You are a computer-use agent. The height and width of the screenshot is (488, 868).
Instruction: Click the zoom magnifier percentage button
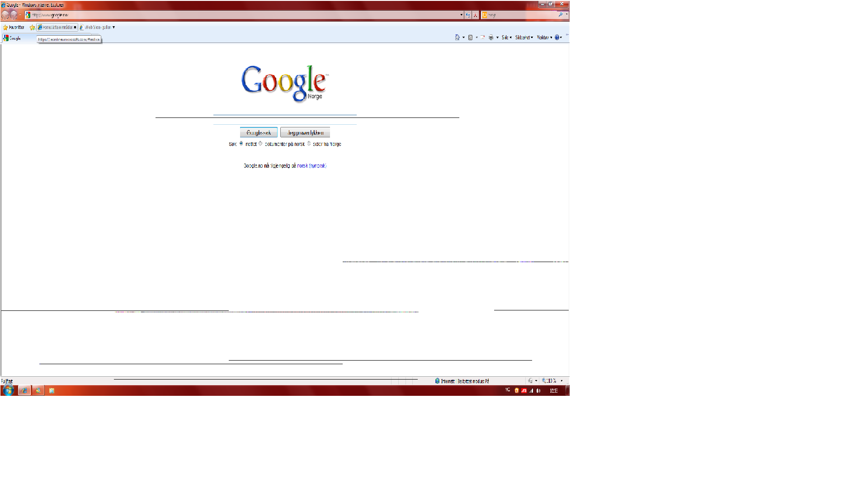coord(549,381)
